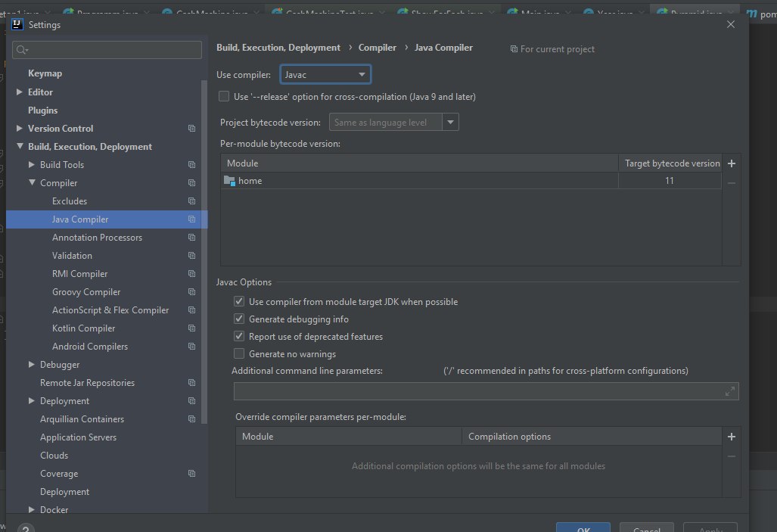
Task: Toggle Report use of deprecated features
Action: [239, 336]
